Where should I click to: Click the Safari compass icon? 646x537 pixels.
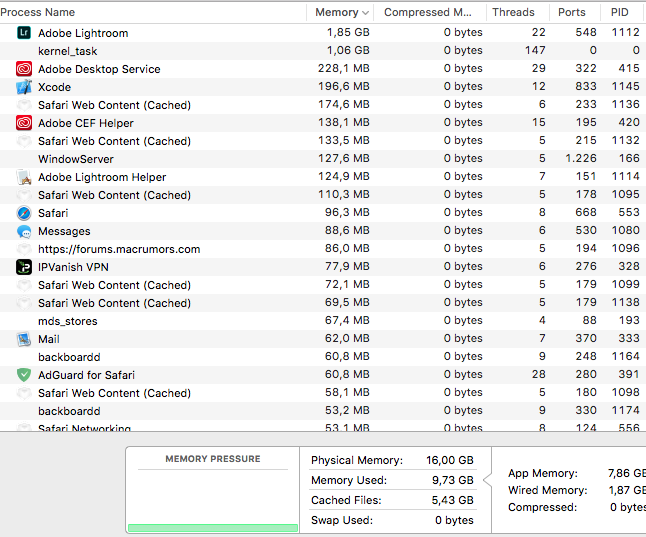pos(24,213)
